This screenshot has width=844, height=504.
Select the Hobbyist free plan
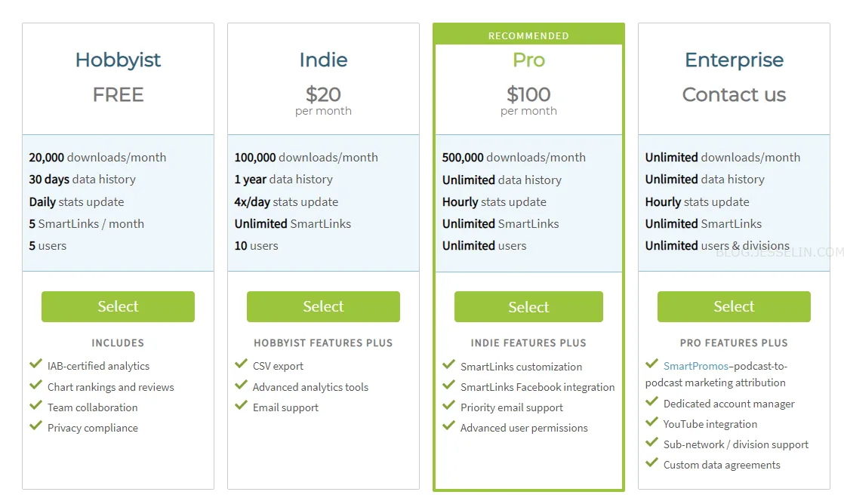tap(118, 306)
